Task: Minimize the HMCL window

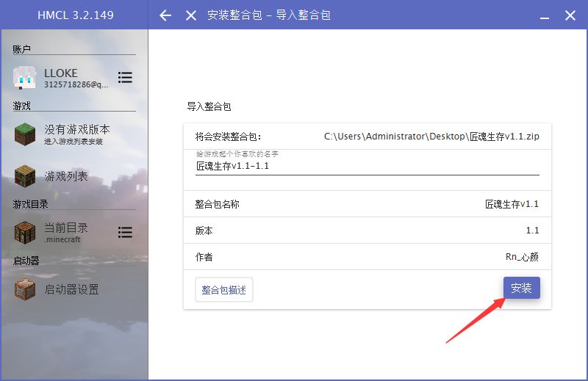Action: click(545, 15)
